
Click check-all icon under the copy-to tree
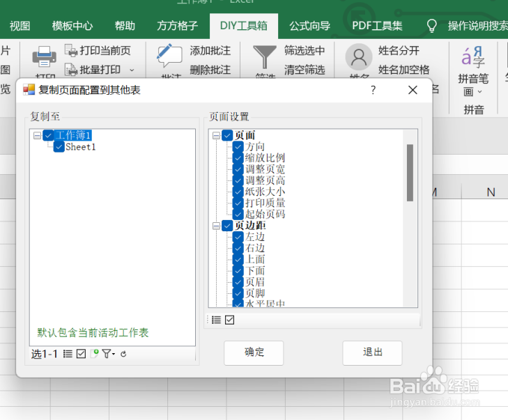pyautogui.click(x=81, y=354)
